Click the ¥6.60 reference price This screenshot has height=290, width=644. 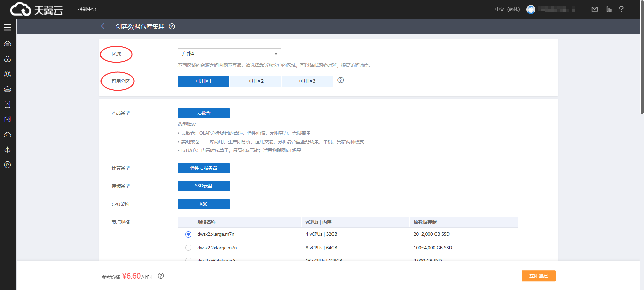coord(131,276)
